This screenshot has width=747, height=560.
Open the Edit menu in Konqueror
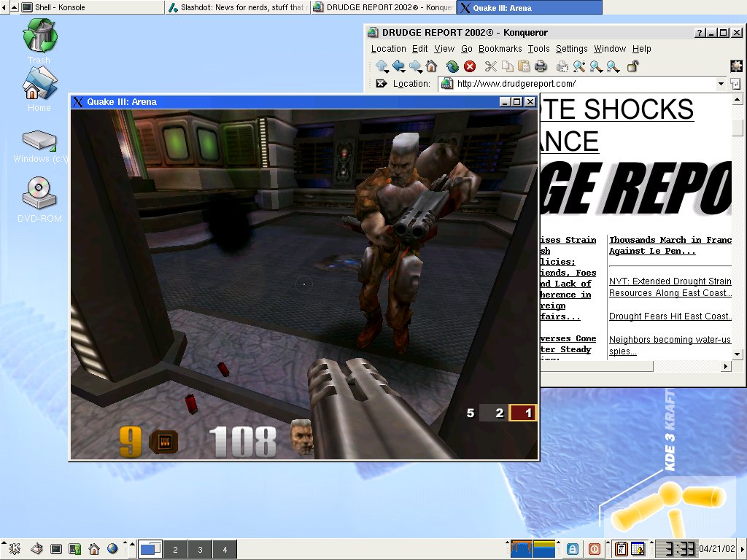[x=419, y=49]
